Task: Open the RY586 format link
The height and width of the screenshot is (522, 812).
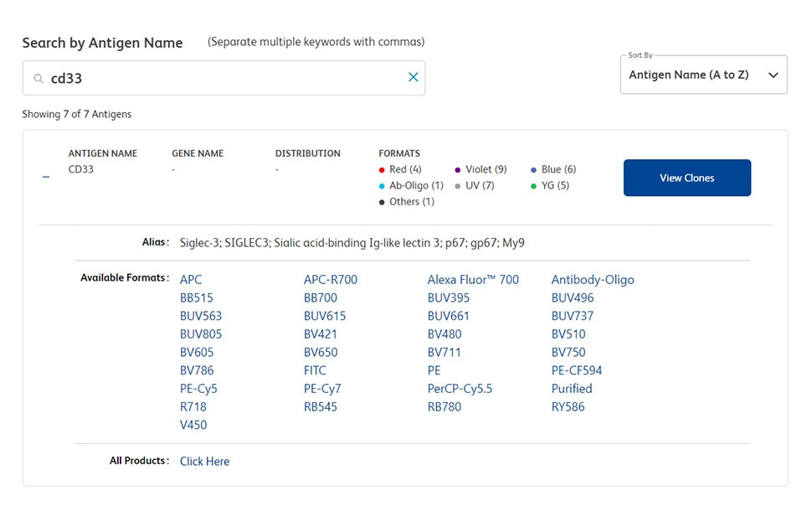Action: 568,407
